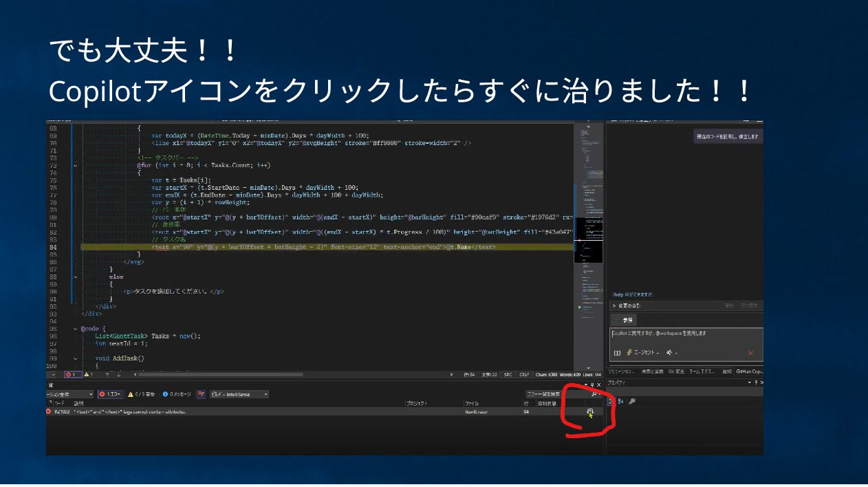Switch to the チーム エクスプローラー tab
Image resolution: width=868 pixels, height=487 pixels.
coord(702,371)
